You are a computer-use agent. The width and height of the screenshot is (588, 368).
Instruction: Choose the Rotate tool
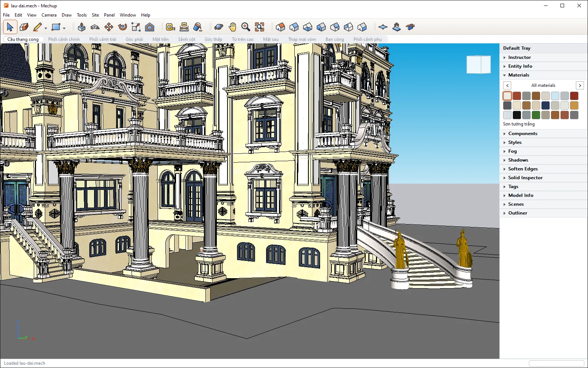coord(122,27)
